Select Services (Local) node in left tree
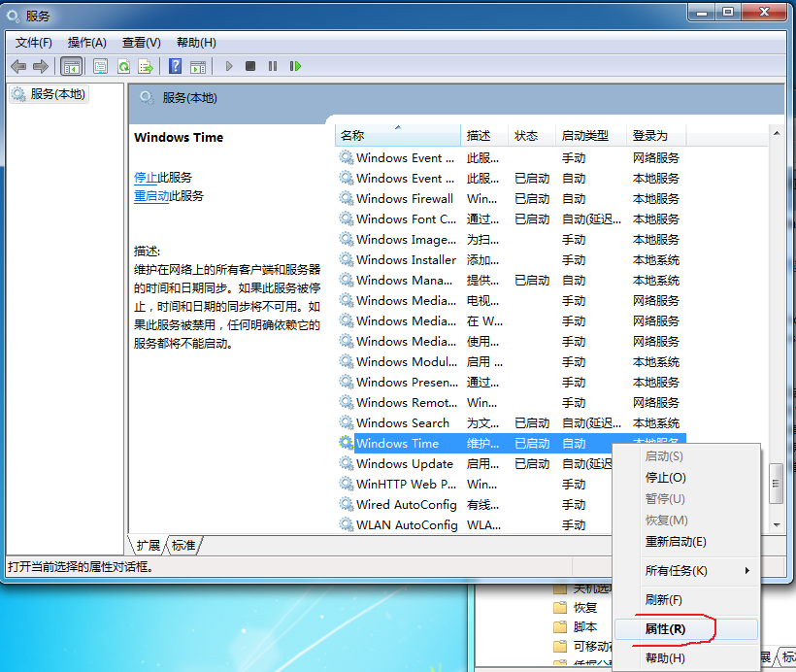The width and height of the screenshot is (796, 672). click(x=49, y=94)
